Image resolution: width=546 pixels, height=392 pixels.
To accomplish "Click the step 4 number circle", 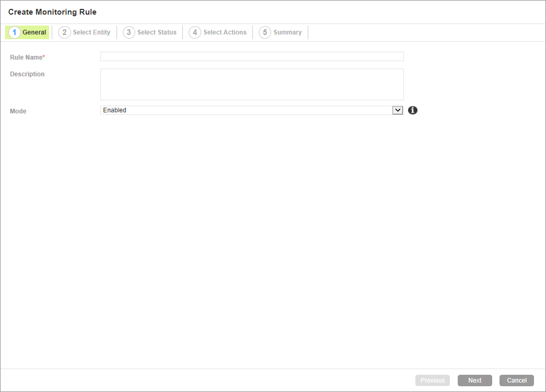I will click(x=195, y=32).
